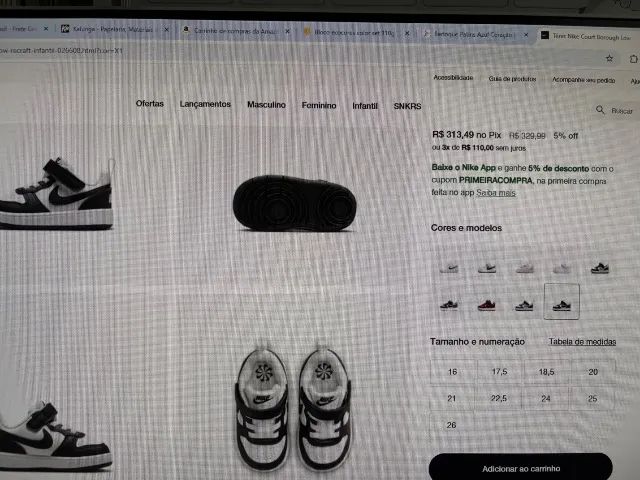Open the black sole product image
Image resolution: width=640 pixels, height=480 pixels.
point(294,203)
